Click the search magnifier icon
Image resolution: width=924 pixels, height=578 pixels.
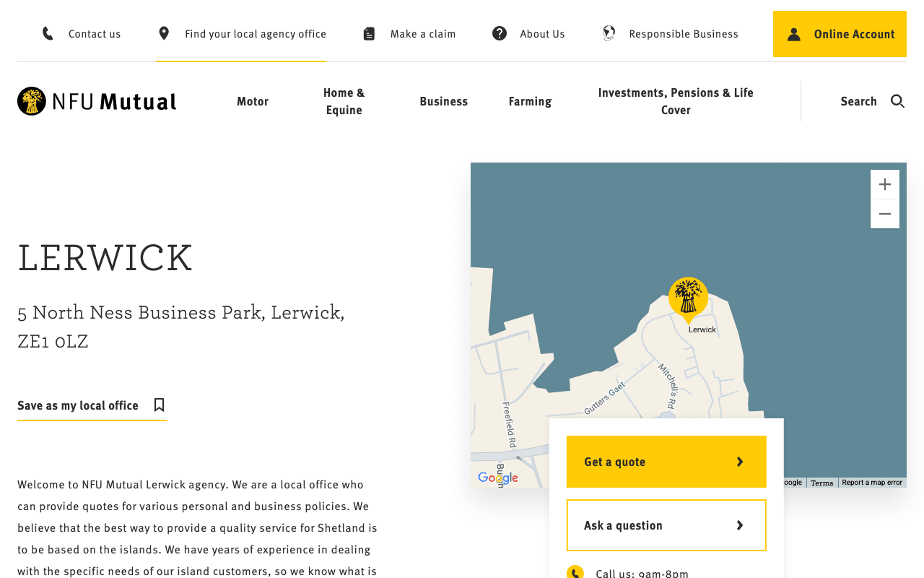897,101
